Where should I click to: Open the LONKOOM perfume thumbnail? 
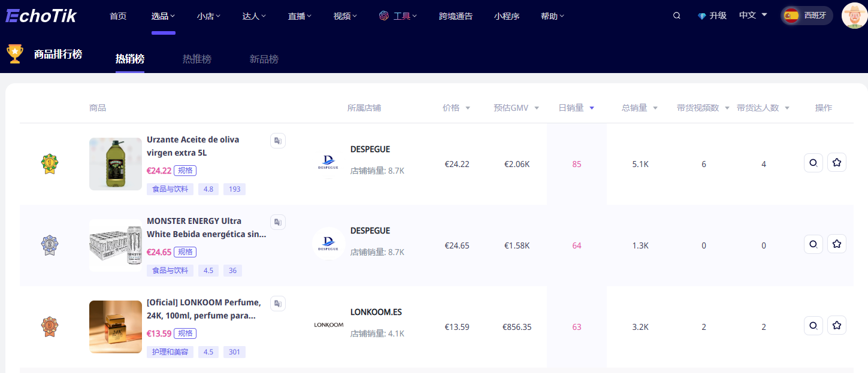point(116,327)
